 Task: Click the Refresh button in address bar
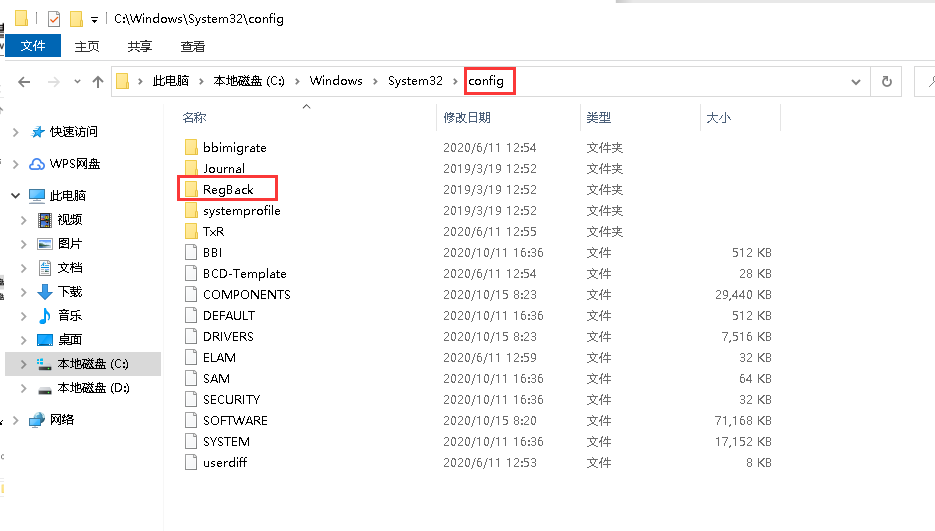point(887,81)
